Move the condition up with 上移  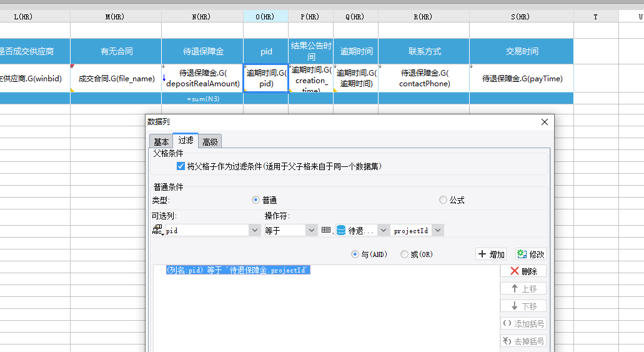pos(523,289)
